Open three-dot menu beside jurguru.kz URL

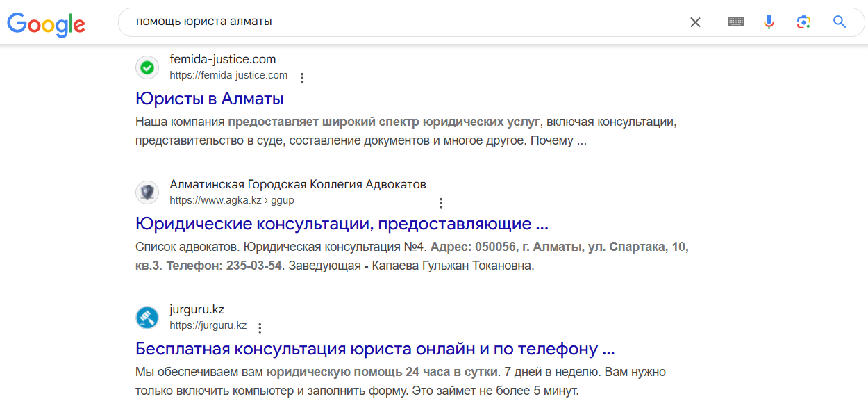click(x=260, y=328)
